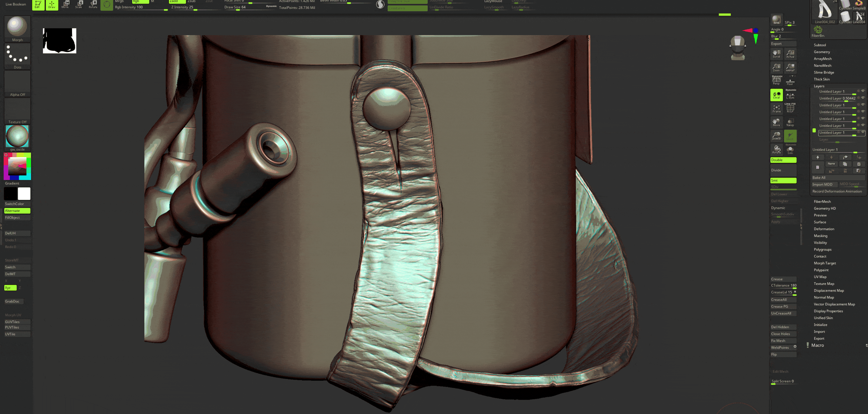Open the Macro menu
The height and width of the screenshot is (414, 868).
coord(817,345)
